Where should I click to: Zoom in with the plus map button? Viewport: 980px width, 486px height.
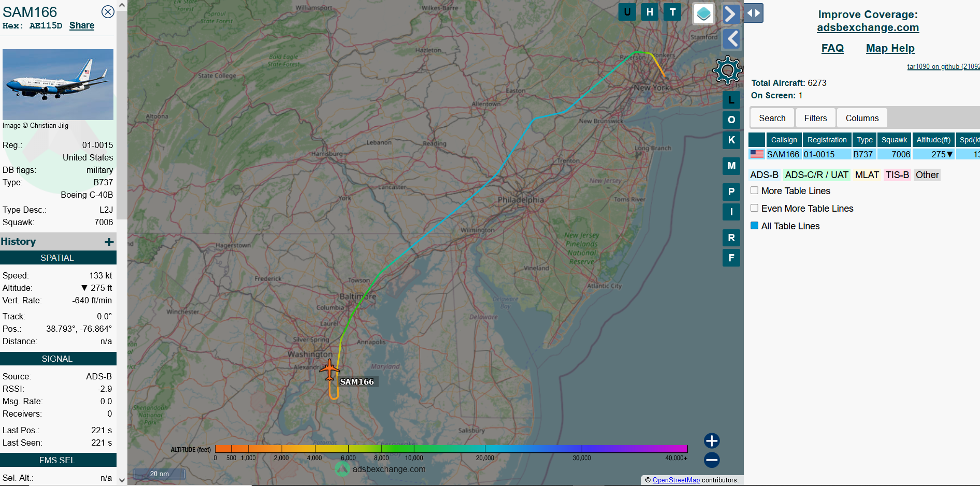tap(712, 440)
